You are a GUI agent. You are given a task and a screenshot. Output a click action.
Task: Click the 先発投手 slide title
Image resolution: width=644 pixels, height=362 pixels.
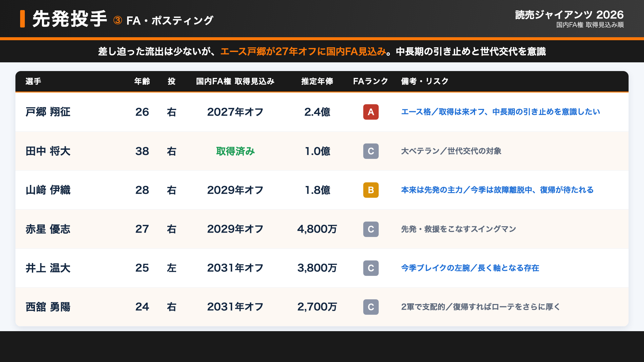click(70, 19)
